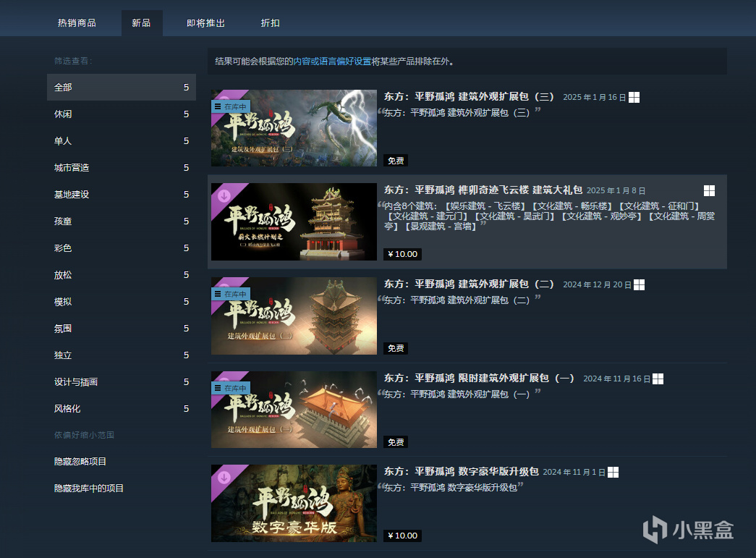
Task: Click title 东方：平野孤鸿 建筑外观扩展包（二）
Action: pos(469,284)
